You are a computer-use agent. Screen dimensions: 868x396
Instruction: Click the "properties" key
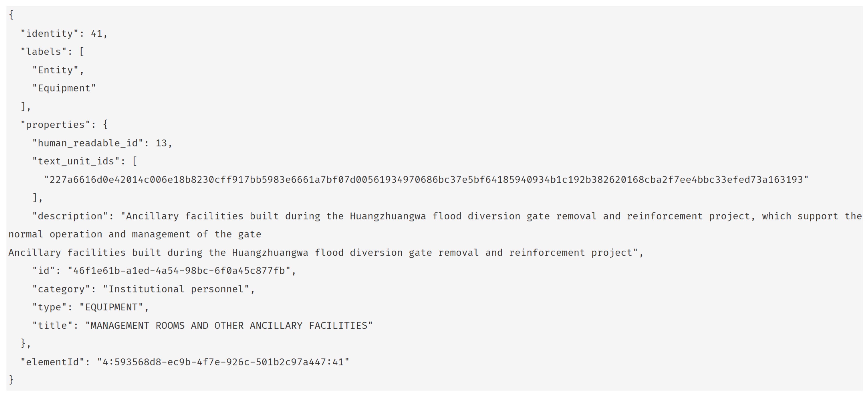click(x=55, y=125)
